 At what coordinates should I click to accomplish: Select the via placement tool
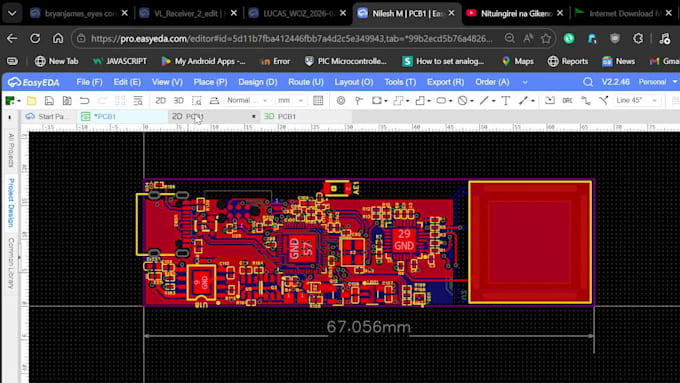[x=341, y=101]
